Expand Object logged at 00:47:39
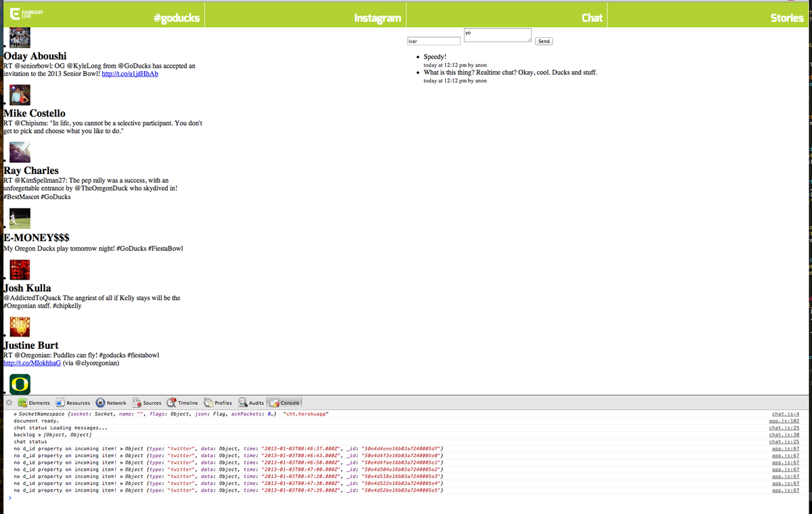812x514 pixels. tap(122, 490)
